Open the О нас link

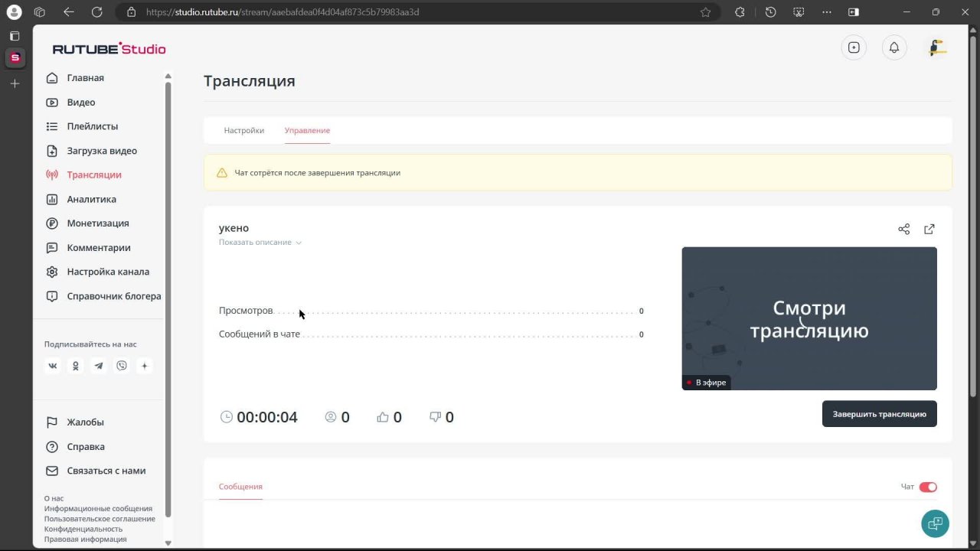[54, 499]
